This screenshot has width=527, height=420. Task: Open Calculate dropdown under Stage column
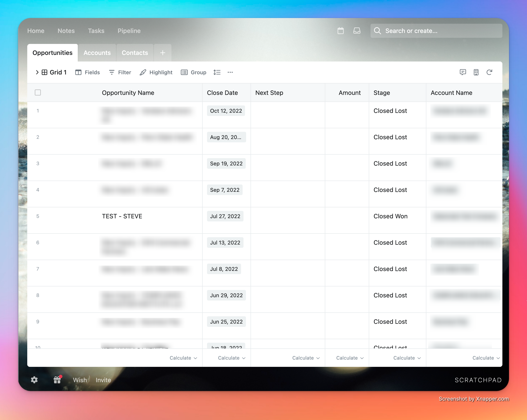(x=407, y=358)
